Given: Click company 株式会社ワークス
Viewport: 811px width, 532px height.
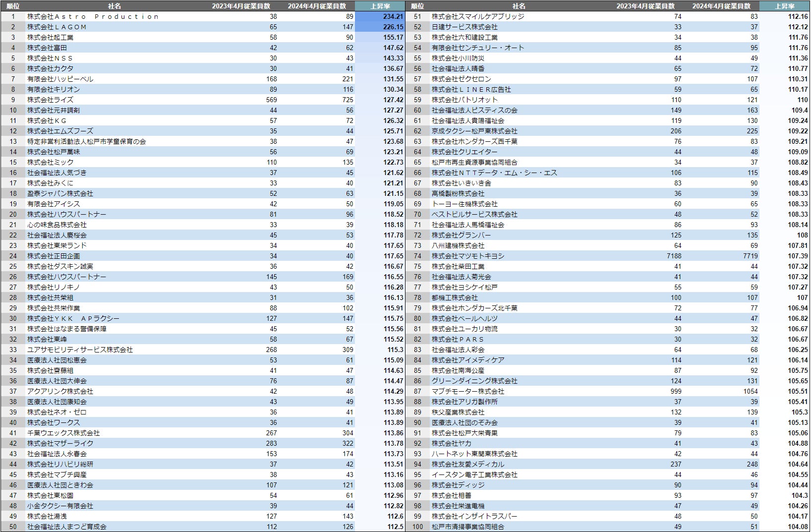Looking at the screenshot, I should coord(54,422).
